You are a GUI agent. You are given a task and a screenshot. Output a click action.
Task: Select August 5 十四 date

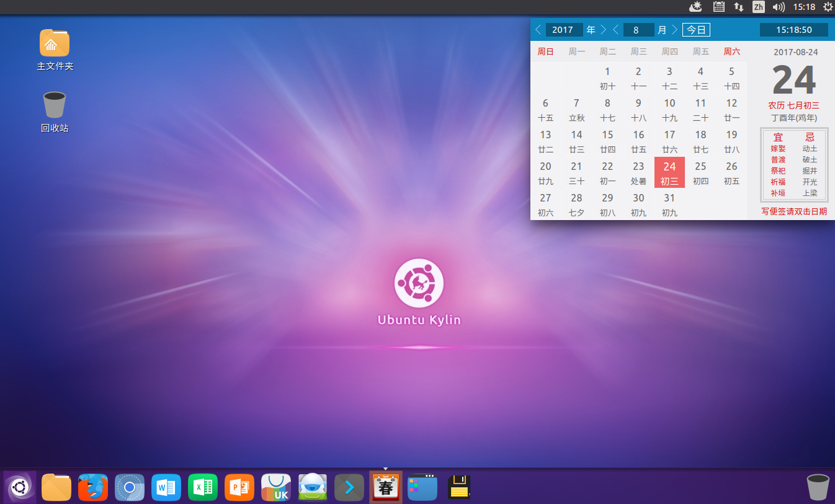coord(731,78)
